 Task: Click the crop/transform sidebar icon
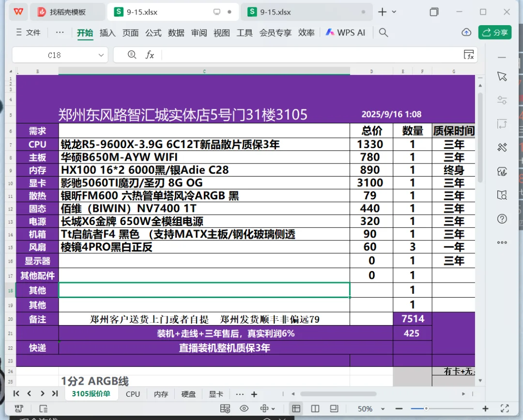pyautogui.click(x=502, y=124)
